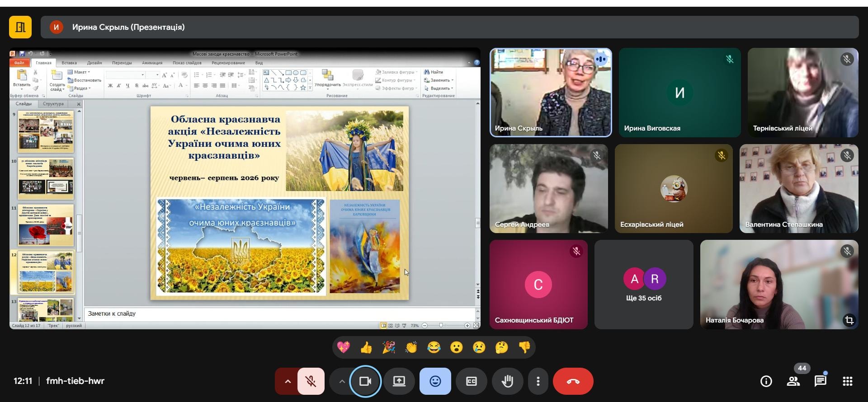Click the hang up call button
This screenshot has height=402, width=868.
point(573,381)
